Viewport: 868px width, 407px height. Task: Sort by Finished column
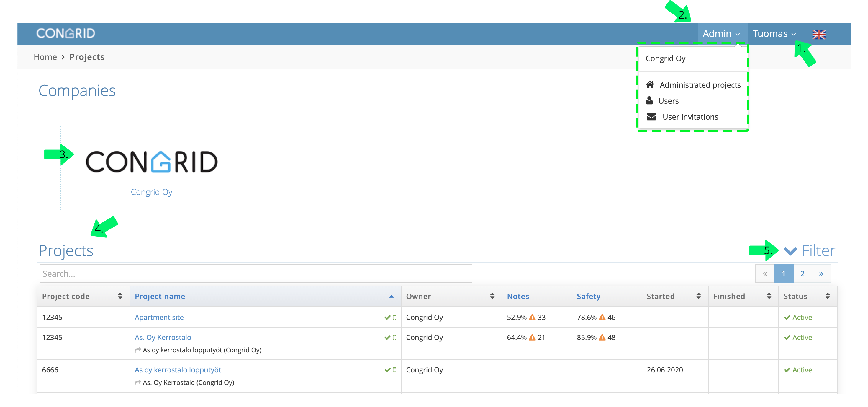743,296
